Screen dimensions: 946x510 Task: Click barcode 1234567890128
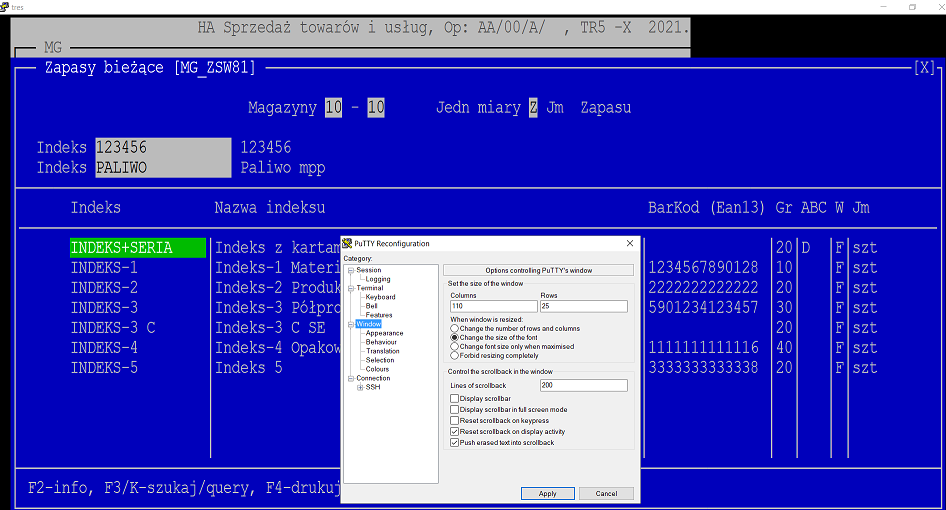pos(703,267)
